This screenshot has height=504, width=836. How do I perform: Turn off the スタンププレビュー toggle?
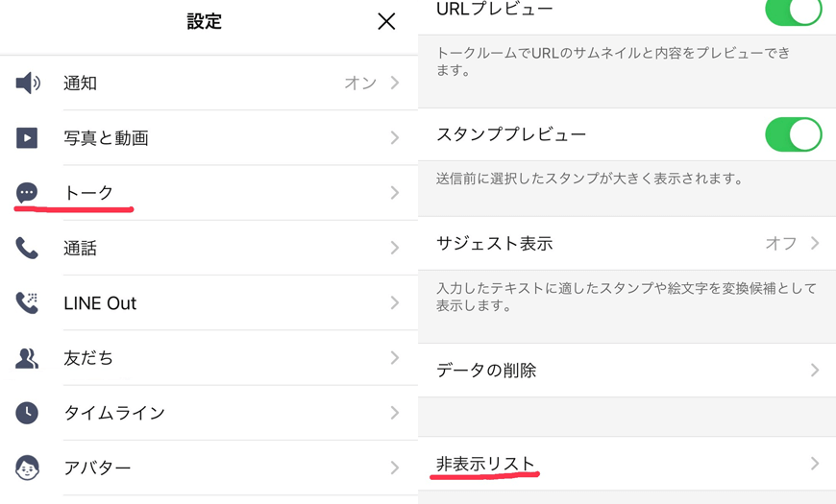pyautogui.click(x=793, y=134)
